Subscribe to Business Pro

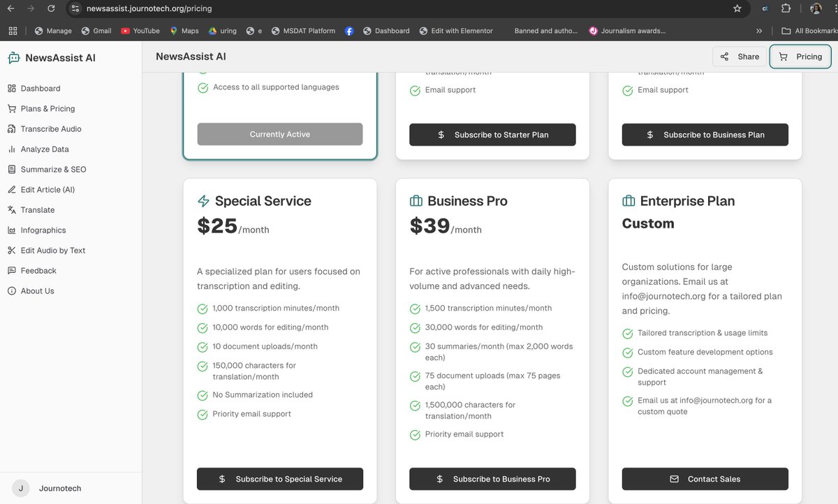(492, 479)
